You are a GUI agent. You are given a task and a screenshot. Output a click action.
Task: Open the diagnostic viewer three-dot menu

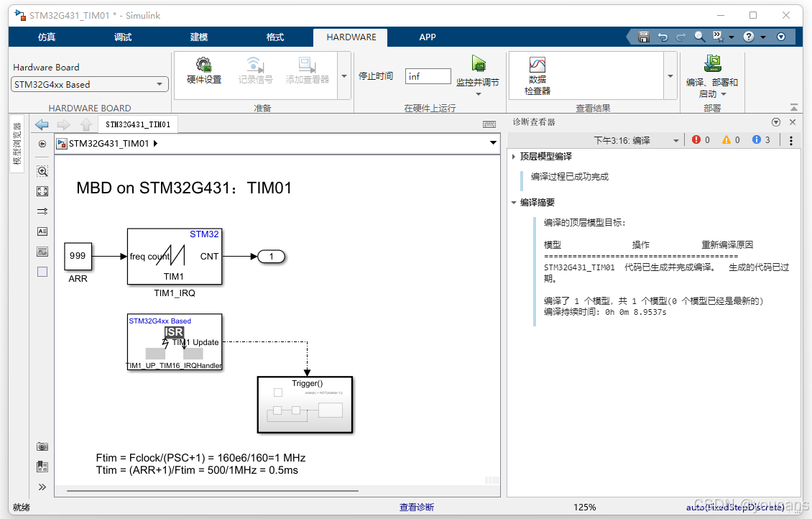790,140
